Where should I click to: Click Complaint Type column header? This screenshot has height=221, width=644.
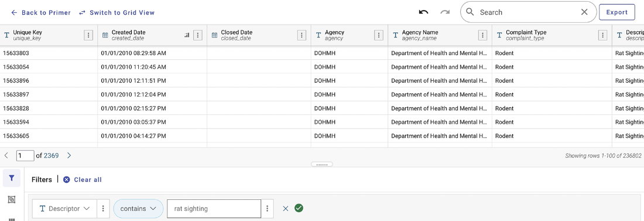click(x=552, y=35)
